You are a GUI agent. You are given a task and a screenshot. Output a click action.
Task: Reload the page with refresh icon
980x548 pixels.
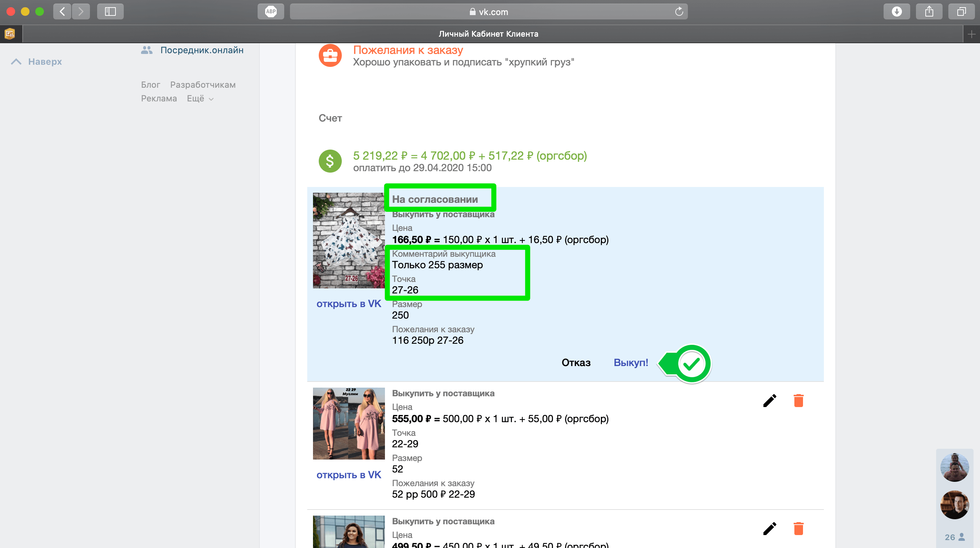pos(679,12)
